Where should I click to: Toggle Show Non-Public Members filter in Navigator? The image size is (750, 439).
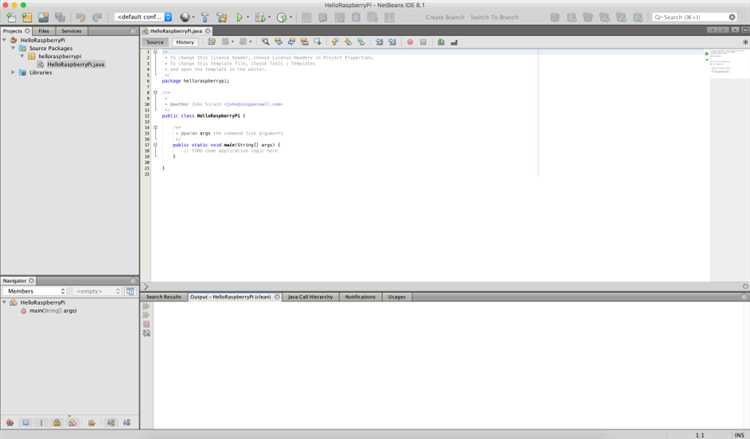(56, 423)
